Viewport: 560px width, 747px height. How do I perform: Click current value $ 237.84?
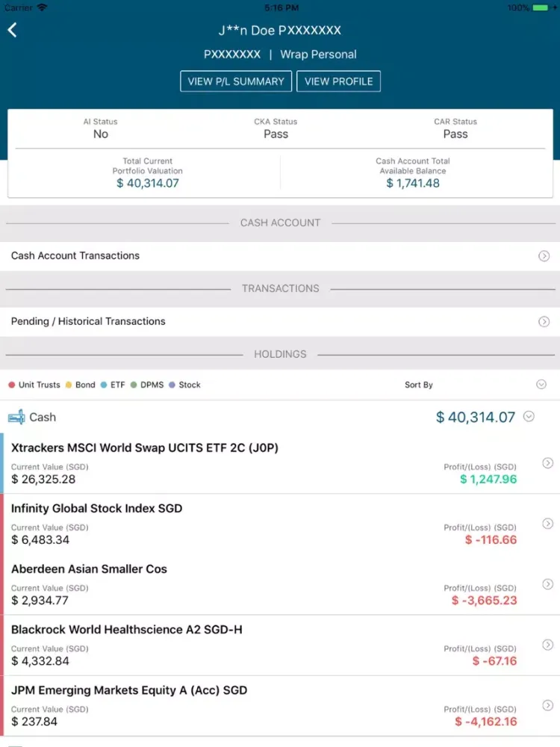(34, 722)
